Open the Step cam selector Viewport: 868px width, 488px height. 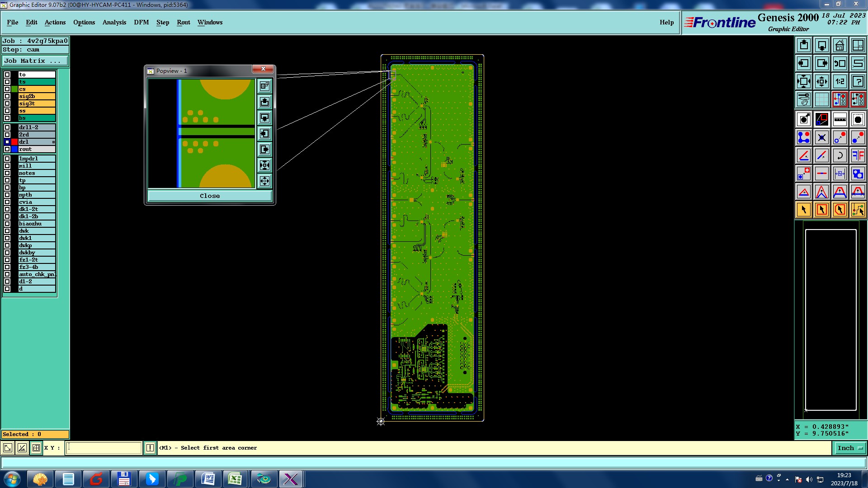pyautogui.click(x=35, y=50)
